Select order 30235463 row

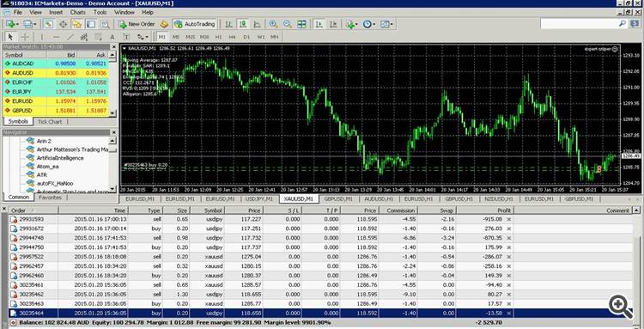321,304
